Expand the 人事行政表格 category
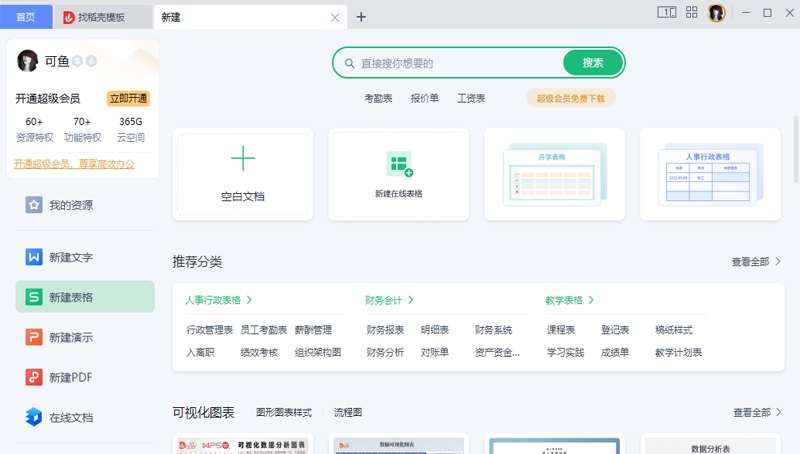800x454 pixels. (x=218, y=300)
